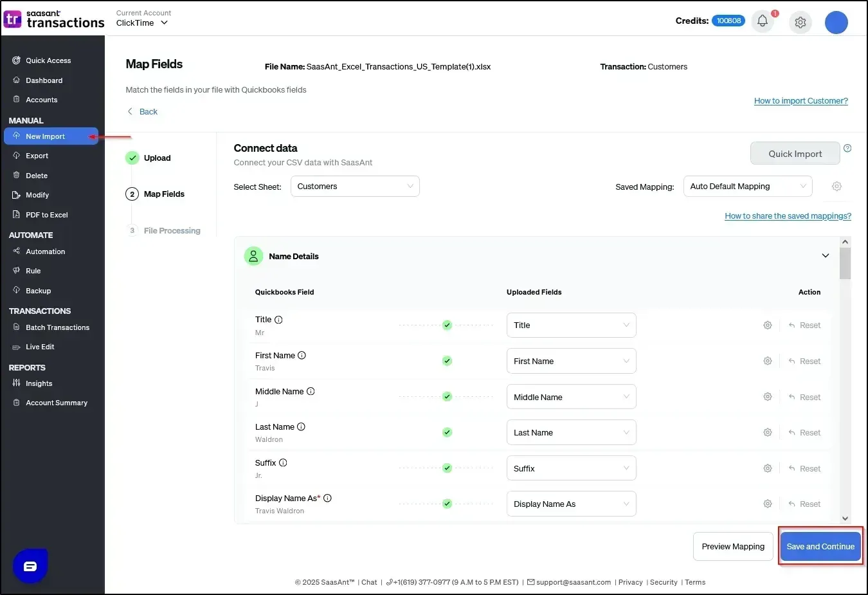Screen dimensions: 868x595
Task: Go to Dashboard in the sidebar
Action: click(44, 80)
